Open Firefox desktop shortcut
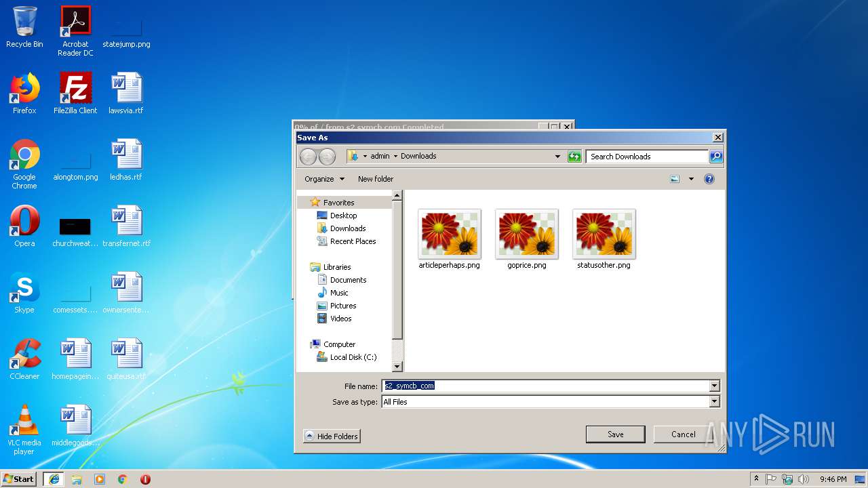868x488 pixels. [24, 94]
